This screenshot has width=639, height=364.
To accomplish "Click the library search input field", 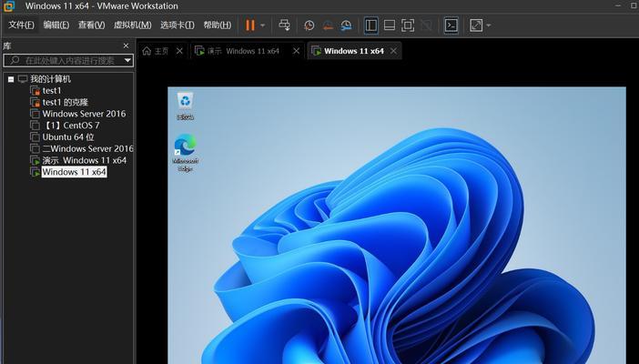I will coord(67,61).
